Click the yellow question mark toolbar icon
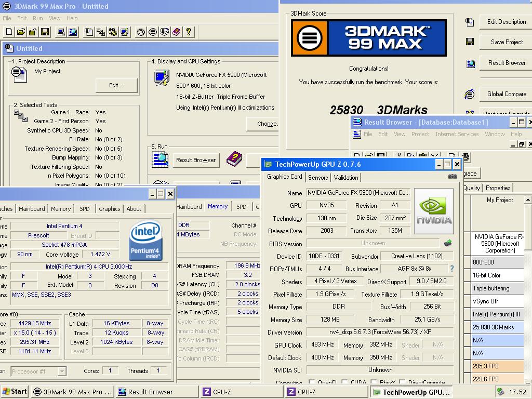532x399 pixels. click(189, 32)
